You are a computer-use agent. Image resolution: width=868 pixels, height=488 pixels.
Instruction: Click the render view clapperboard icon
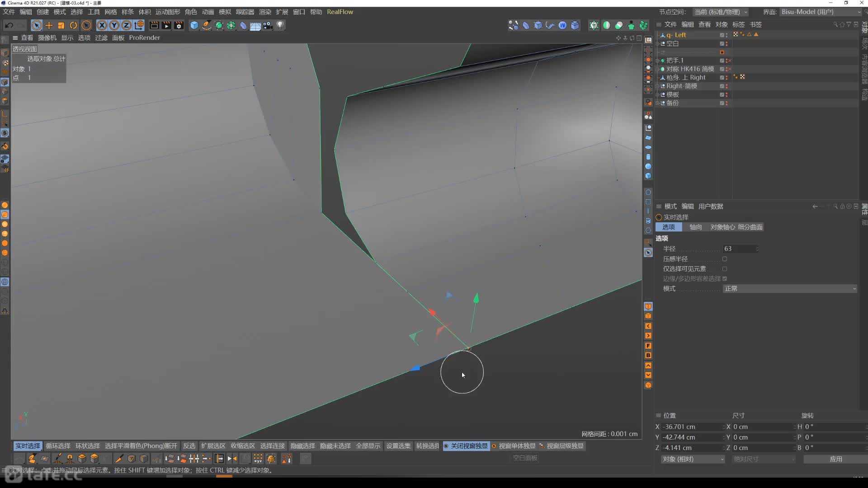pyautogui.click(x=154, y=25)
